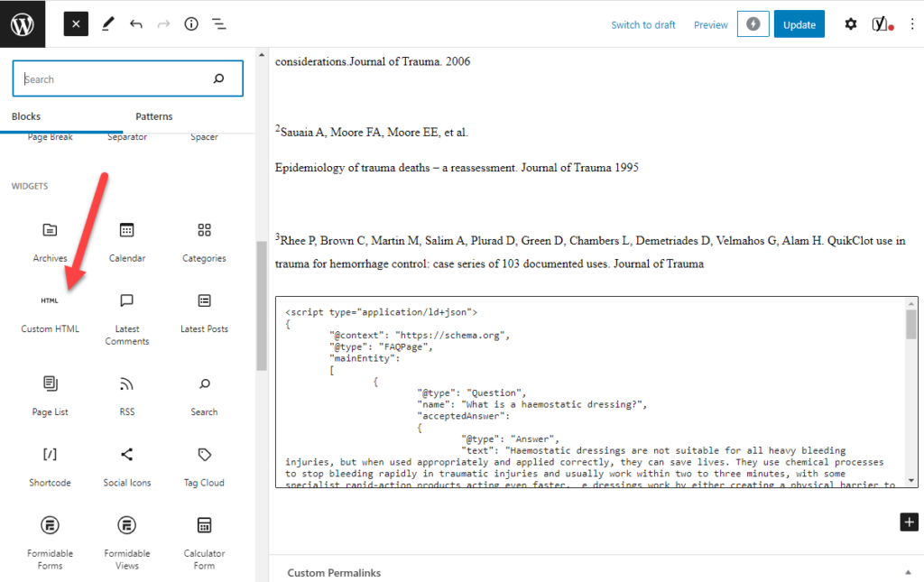Screen dimensions: 924x582
Task: Add the Calendar widget block
Action: click(127, 240)
